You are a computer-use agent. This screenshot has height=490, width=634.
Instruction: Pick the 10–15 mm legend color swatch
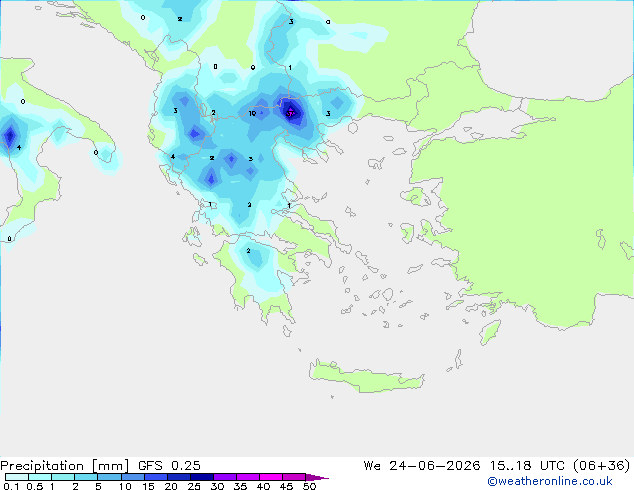tap(133, 477)
